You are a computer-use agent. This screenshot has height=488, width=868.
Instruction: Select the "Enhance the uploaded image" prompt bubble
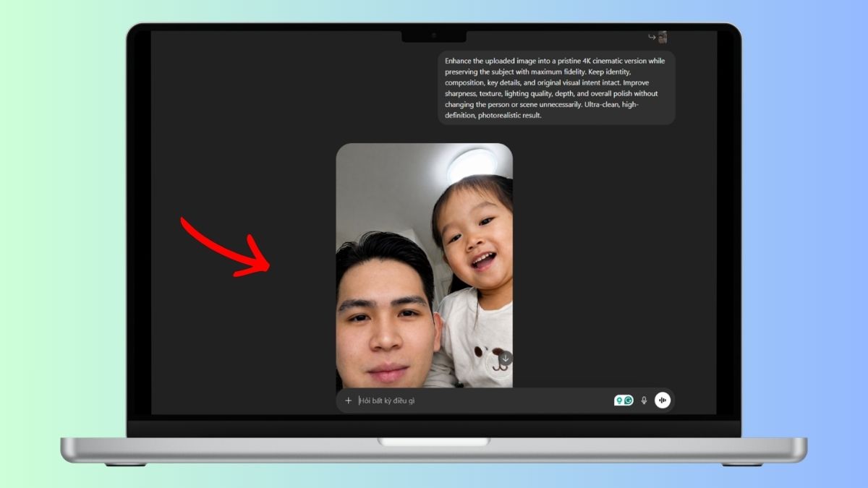point(556,87)
